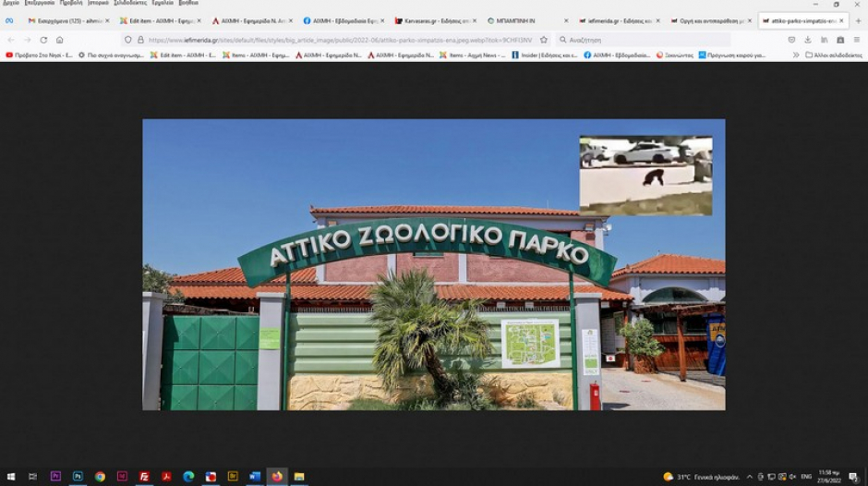This screenshot has width=868, height=486.
Task: Open the tracking protection shield in the address bar
Action: [127, 40]
